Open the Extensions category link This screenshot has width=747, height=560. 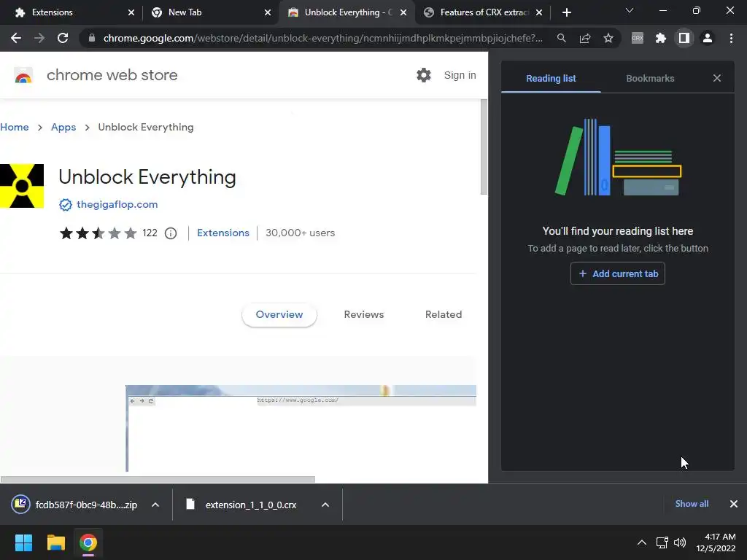pyautogui.click(x=223, y=233)
